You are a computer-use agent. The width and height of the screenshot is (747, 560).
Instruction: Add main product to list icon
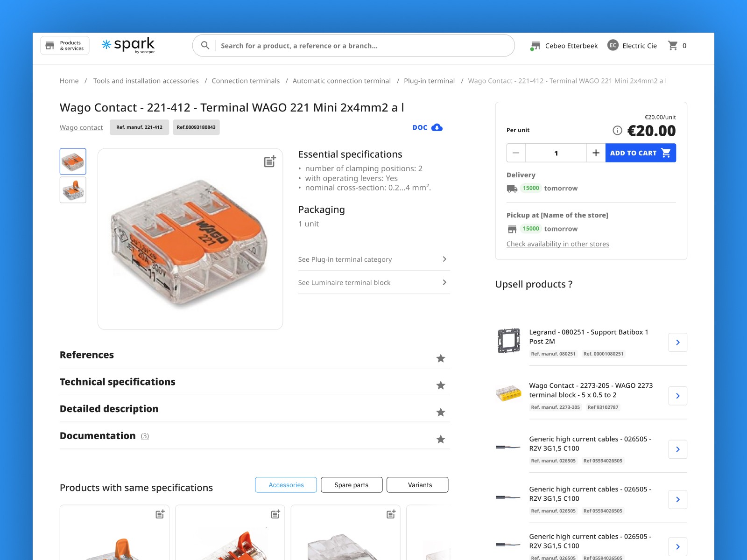270,161
